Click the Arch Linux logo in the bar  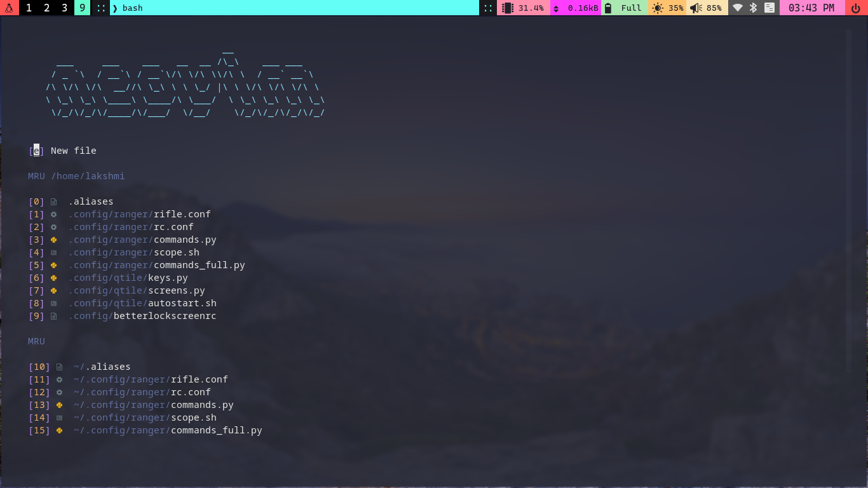pyautogui.click(x=9, y=8)
